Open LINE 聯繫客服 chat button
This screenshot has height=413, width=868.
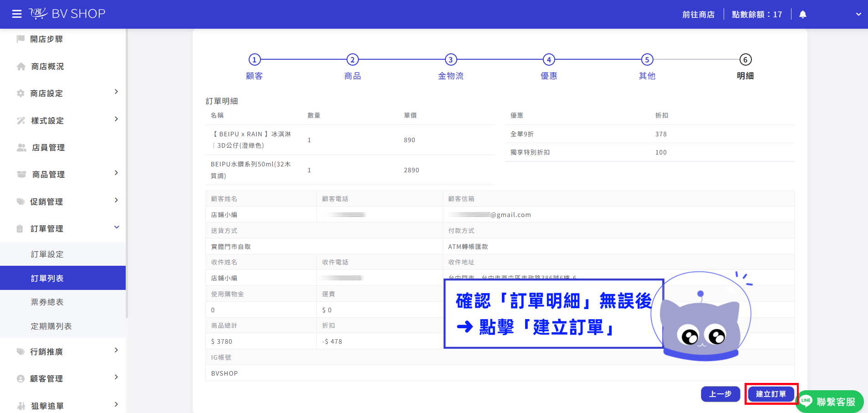click(830, 402)
